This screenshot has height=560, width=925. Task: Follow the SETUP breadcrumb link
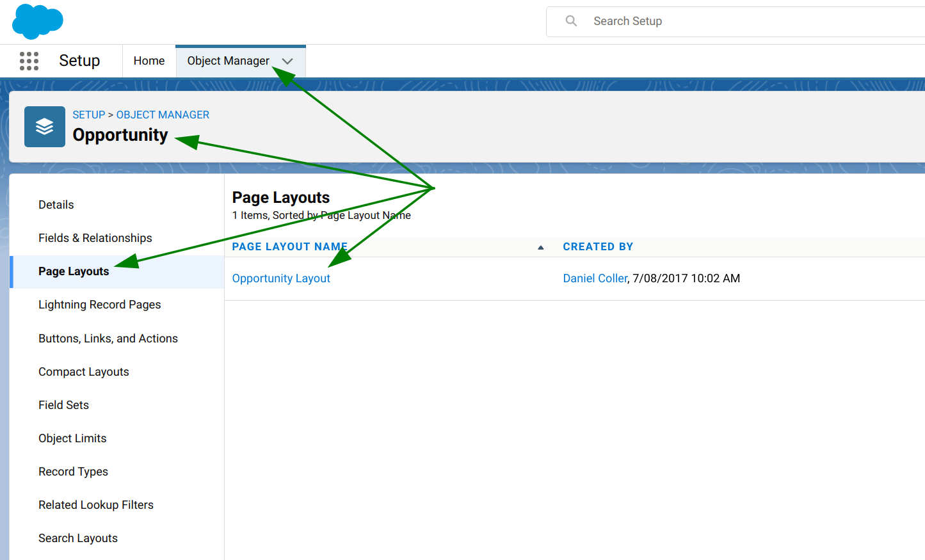pyautogui.click(x=88, y=115)
